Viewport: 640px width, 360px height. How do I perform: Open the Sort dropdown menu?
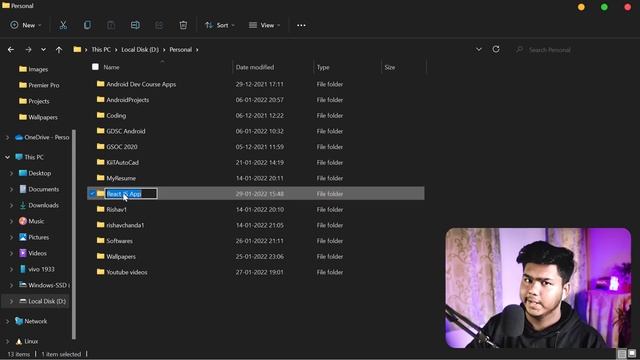(x=220, y=25)
